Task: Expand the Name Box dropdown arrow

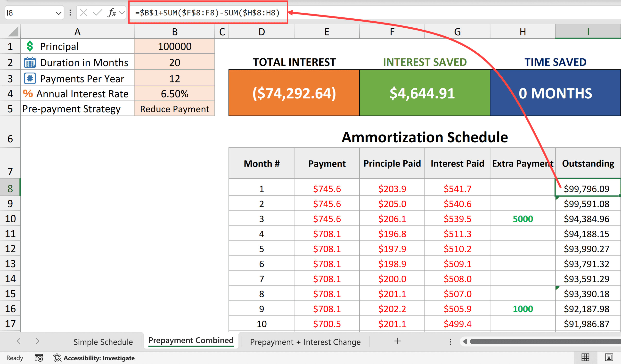Action: point(58,13)
